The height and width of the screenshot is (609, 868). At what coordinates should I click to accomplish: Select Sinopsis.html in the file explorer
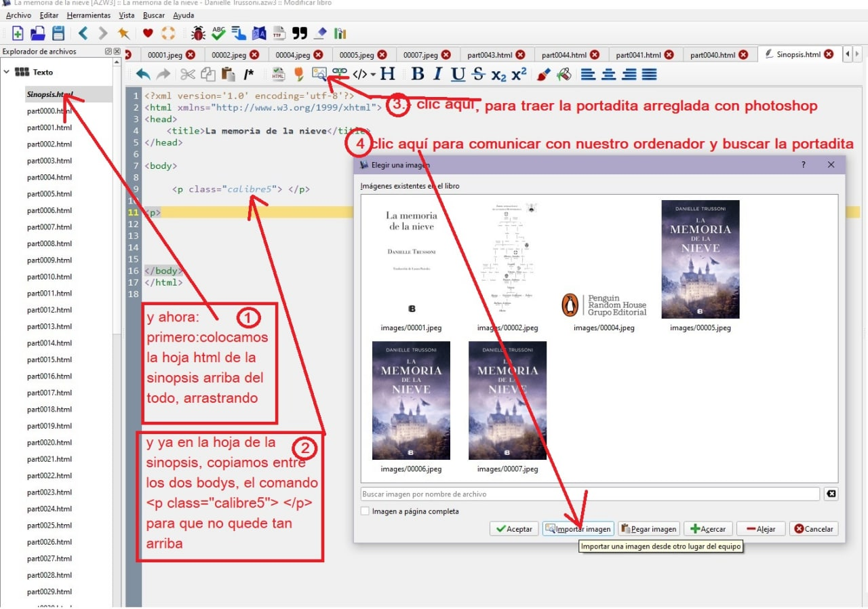[x=50, y=94]
